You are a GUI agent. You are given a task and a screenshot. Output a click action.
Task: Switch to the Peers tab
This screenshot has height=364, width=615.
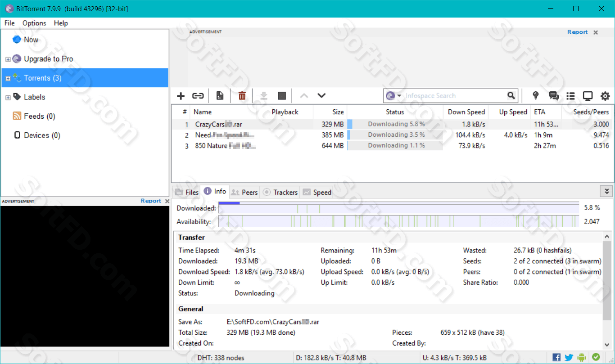pos(244,192)
